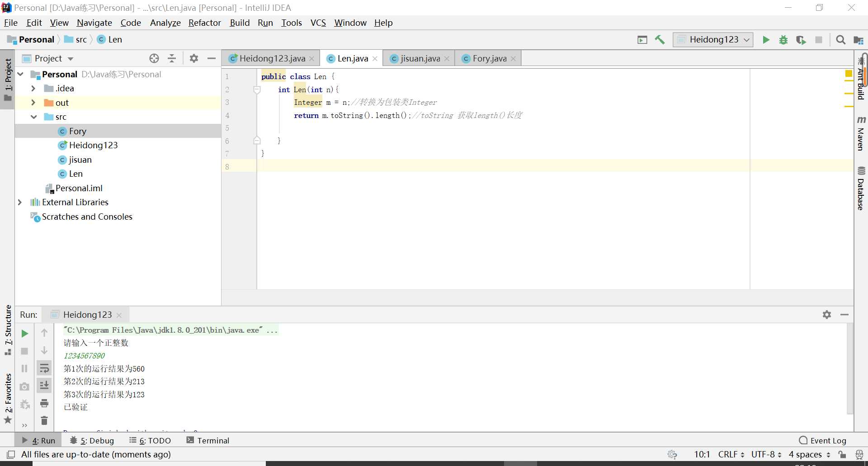
Task: Click the green Run button in toolbar
Action: [766, 40]
